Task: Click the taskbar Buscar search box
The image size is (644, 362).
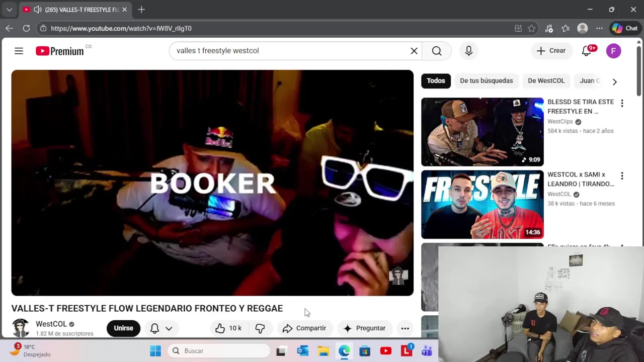Action: pos(219,351)
